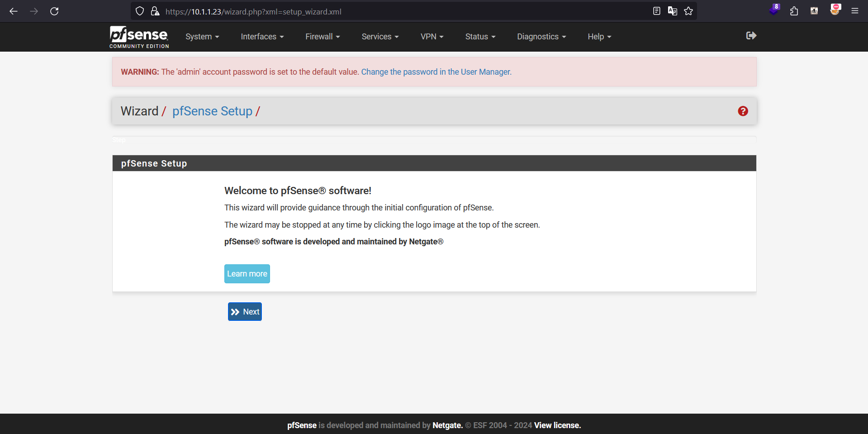Click the 'WARNING:' label in the alert
This screenshot has width=868, height=434.
(140, 72)
